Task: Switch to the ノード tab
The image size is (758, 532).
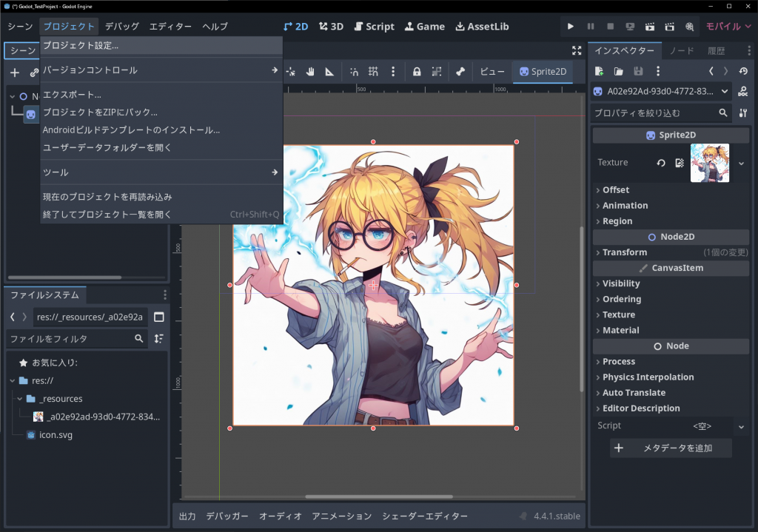Action: (x=681, y=51)
